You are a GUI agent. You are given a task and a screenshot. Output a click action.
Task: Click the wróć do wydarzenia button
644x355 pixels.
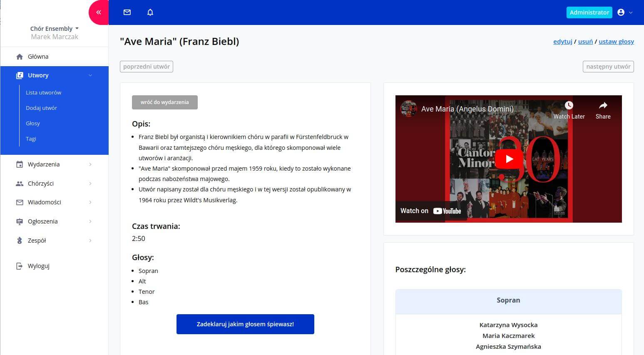tap(164, 102)
